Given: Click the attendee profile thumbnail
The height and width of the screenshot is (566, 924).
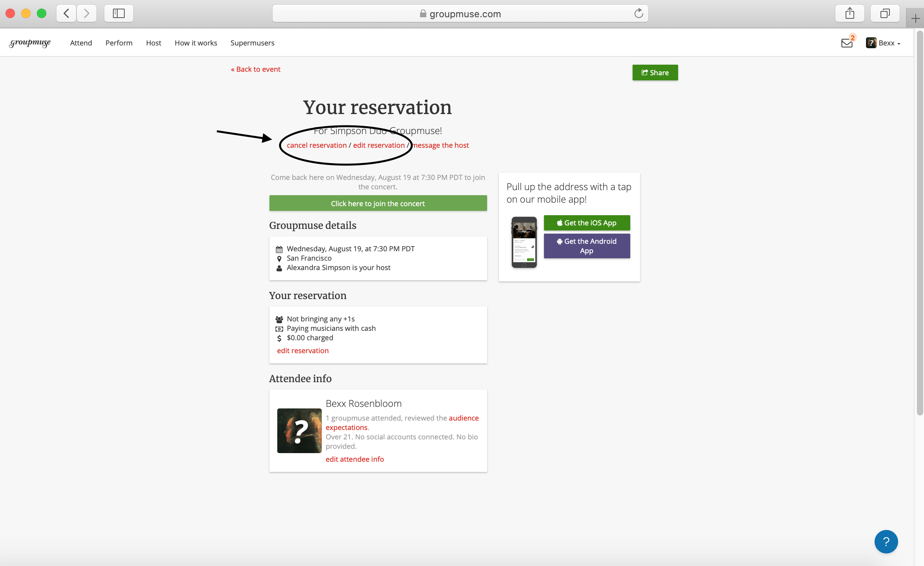Looking at the screenshot, I should 299,430.
